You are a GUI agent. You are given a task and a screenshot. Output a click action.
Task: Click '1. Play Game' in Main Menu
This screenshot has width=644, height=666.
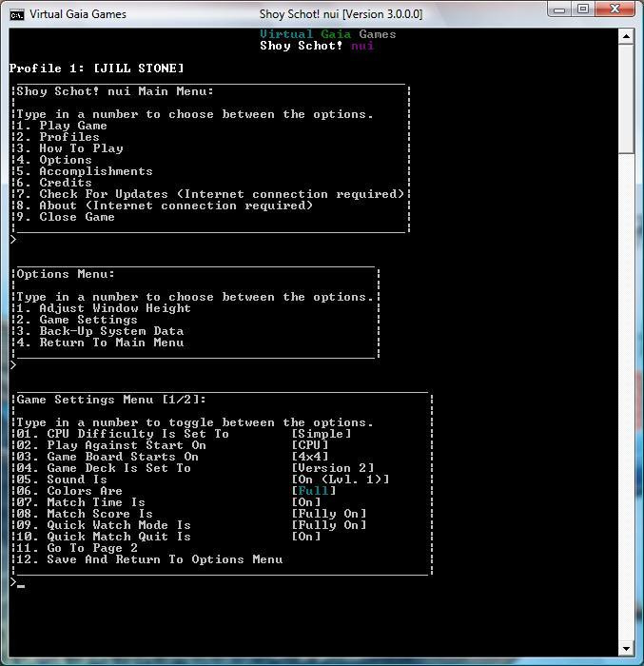point(62,126)
